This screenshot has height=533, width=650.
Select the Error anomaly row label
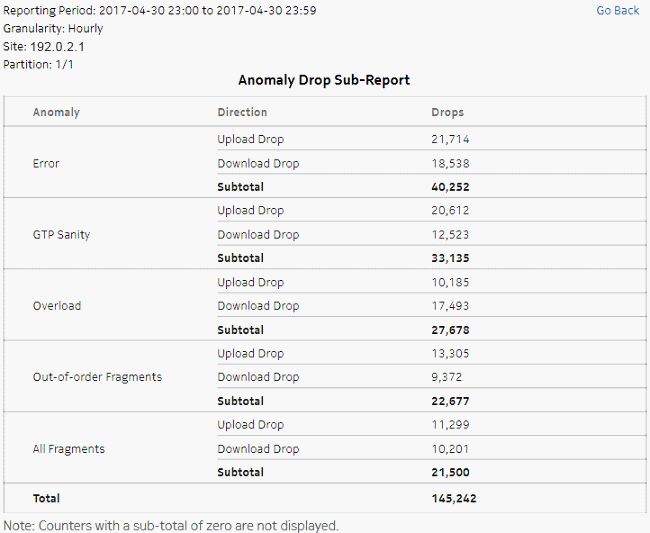point(46,163)
